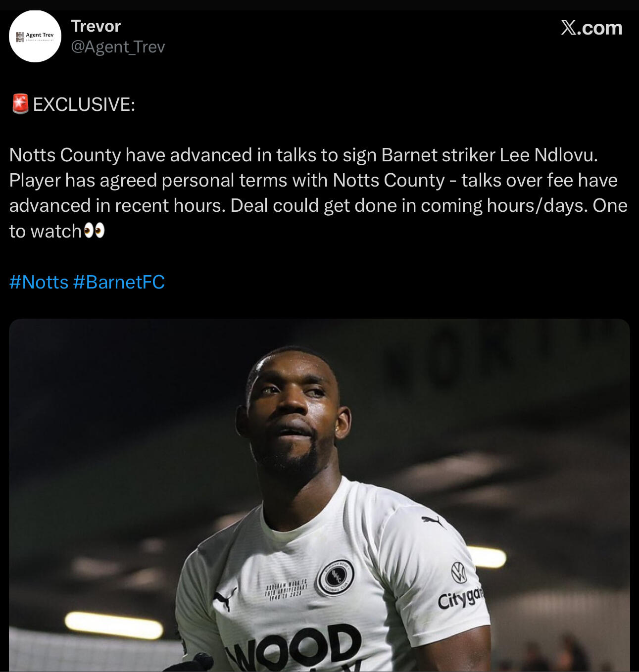Click the Citygate sponsor text on sleeve
This screenshot has width=639, height=672.
coord(460,598)
